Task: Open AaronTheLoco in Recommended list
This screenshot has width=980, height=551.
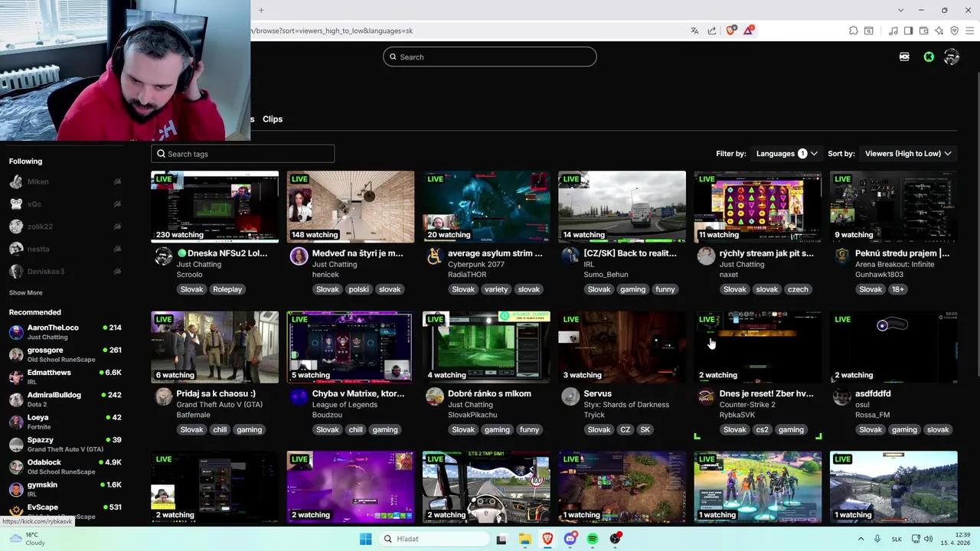Action: point(66,332)
